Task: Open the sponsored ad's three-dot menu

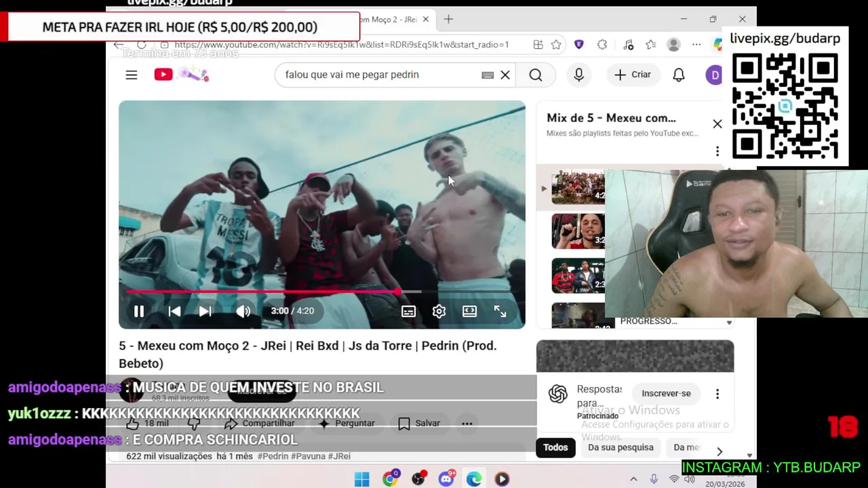Action: click(717, 394)
